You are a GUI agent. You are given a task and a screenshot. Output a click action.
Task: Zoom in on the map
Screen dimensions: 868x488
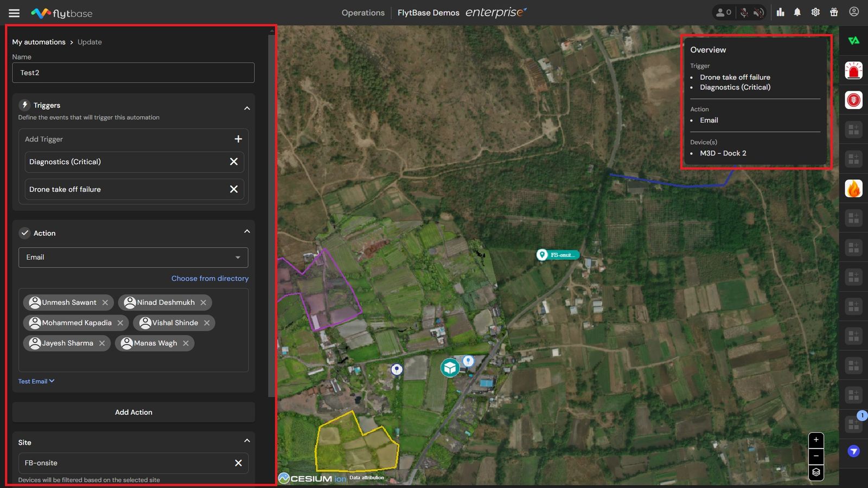tap(816, 440)
